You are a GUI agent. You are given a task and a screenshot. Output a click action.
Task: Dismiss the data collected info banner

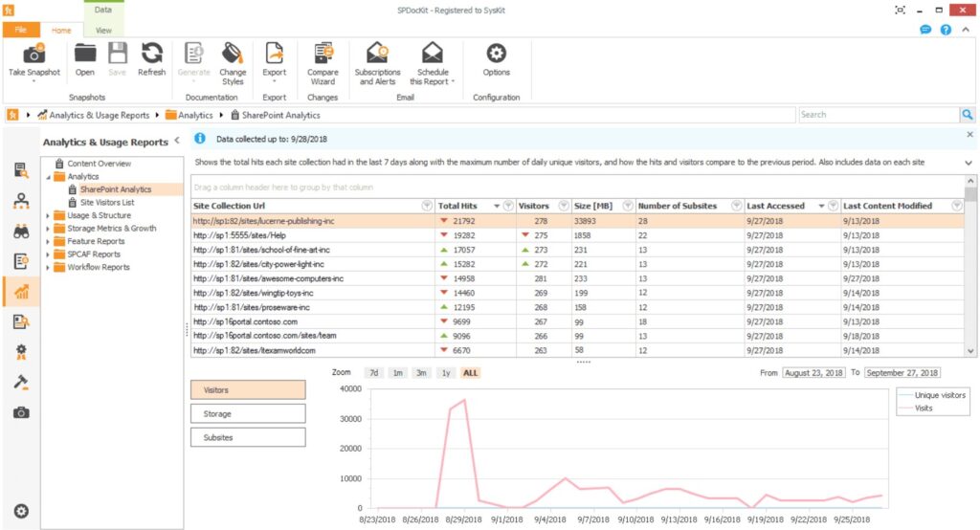(x=970, y=134)
